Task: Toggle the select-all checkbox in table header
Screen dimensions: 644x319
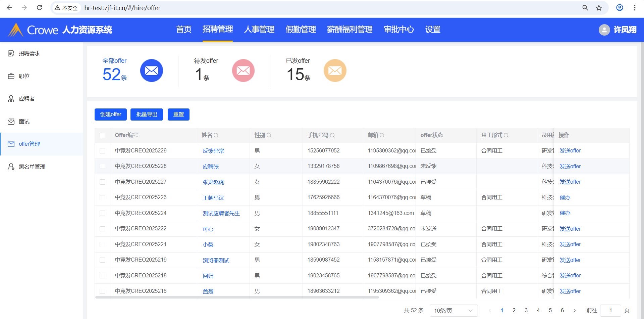Action: tap(102, 135)
